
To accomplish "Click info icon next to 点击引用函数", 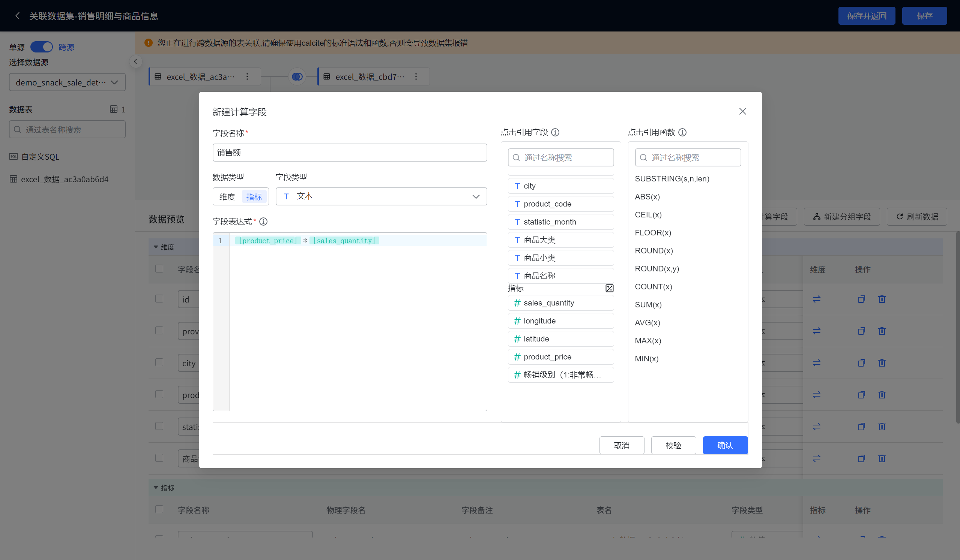I will pyautogui.click(x=683, y=132).
